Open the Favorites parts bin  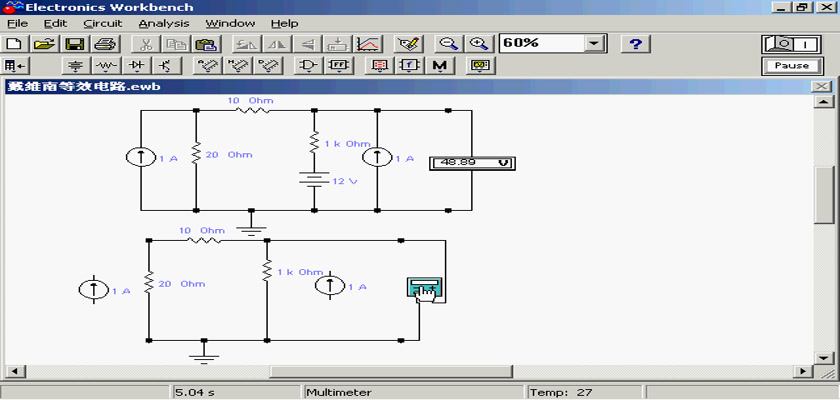click(x=16, y=66)
